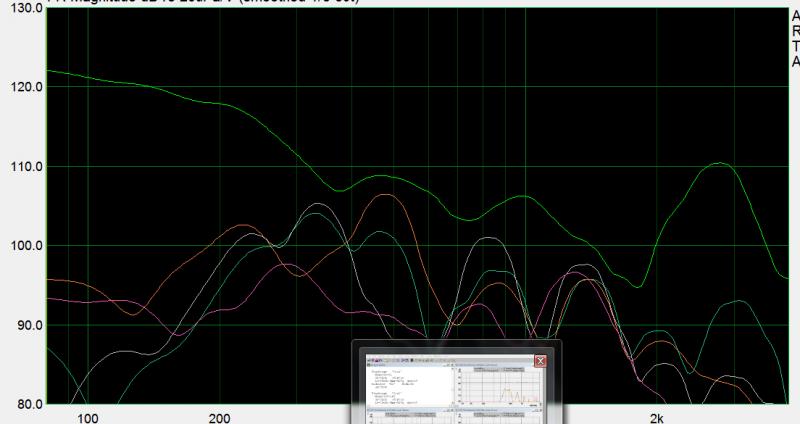Click the 100 frequency label on horizontal axis
Viewport: 800px width, 424px height.
(88, 417)
